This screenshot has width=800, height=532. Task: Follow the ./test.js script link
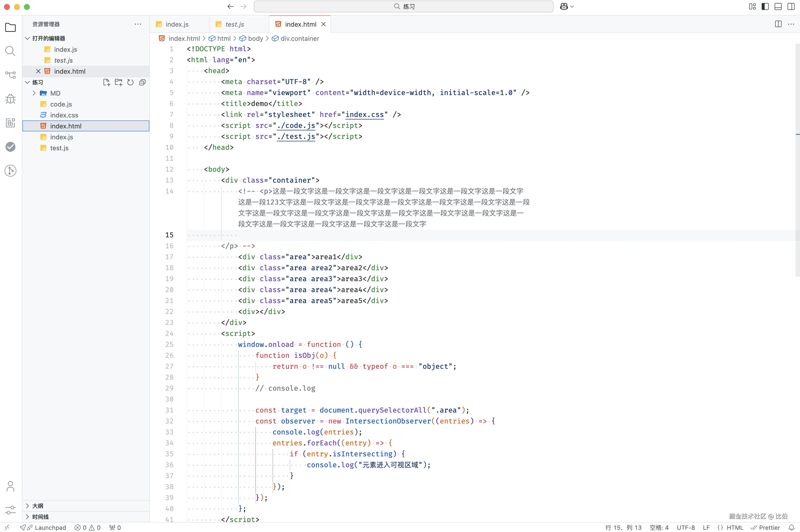click(296, 136)
